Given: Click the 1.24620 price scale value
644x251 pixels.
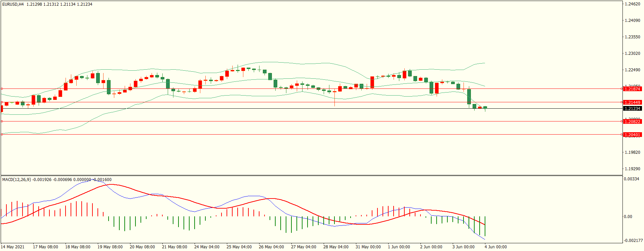Looking at the screenshot, I should tap(632, 4).
